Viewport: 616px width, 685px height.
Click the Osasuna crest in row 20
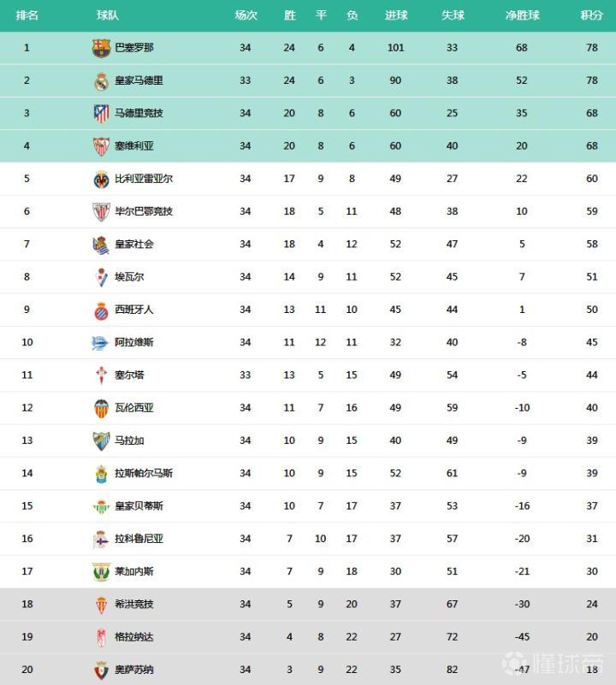[101, 670]
